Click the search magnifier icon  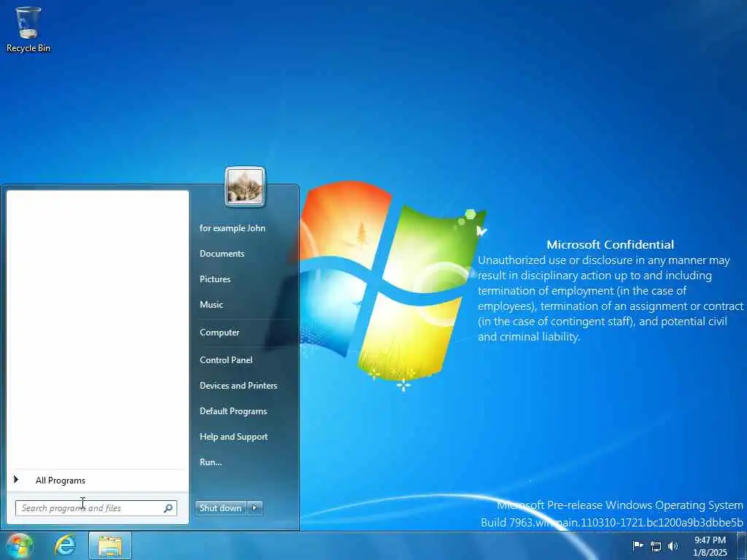click(169, 508)
